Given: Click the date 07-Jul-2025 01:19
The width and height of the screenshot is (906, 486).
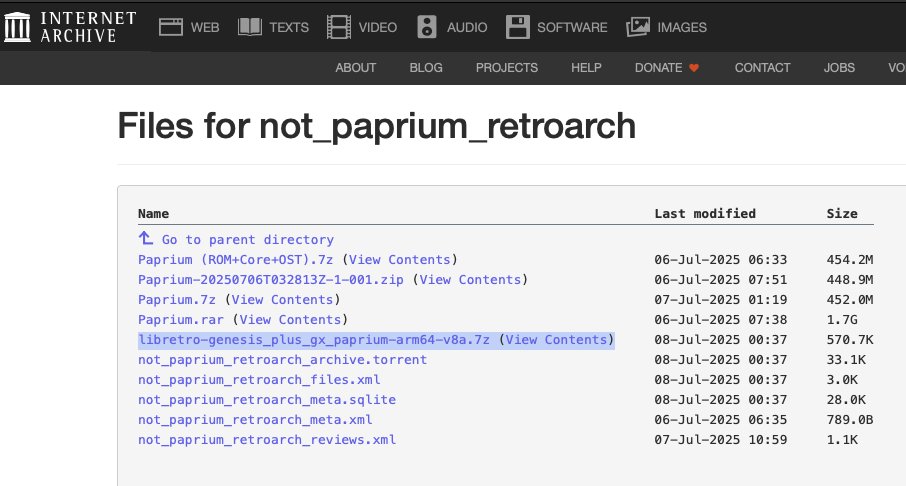Looking at the screenshot, I should 721,299.
